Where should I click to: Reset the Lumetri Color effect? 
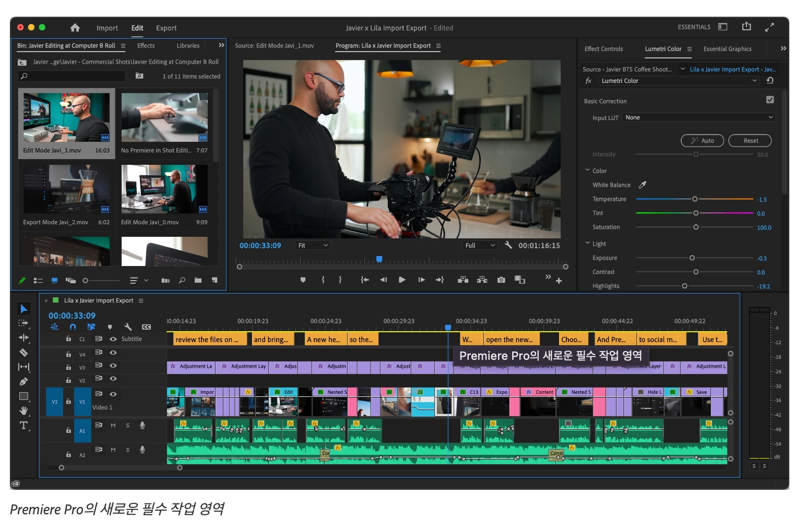click(769, 80)
